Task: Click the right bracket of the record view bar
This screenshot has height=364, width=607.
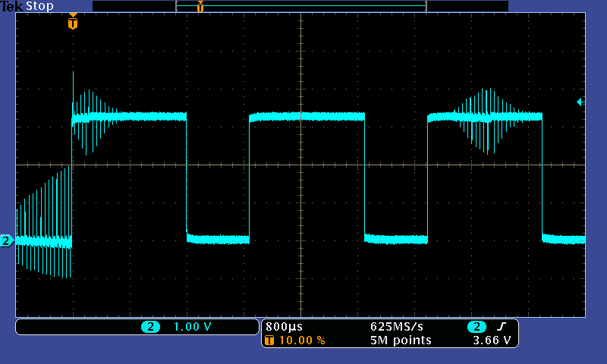Action: [426, 6]
